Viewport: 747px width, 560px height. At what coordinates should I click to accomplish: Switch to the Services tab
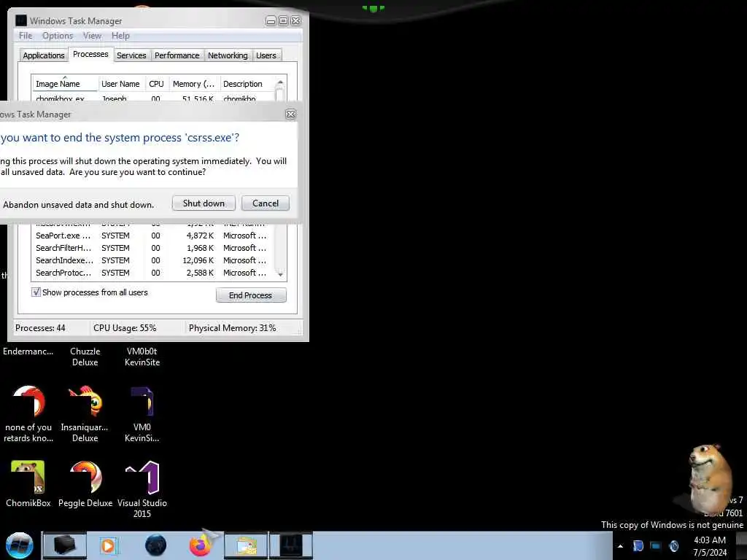point(131,55)
